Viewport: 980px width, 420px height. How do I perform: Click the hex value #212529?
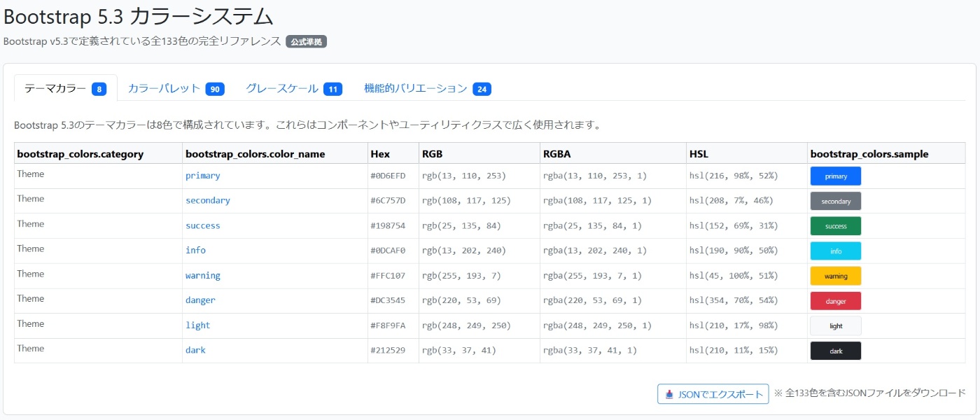(x=388, y=350)
